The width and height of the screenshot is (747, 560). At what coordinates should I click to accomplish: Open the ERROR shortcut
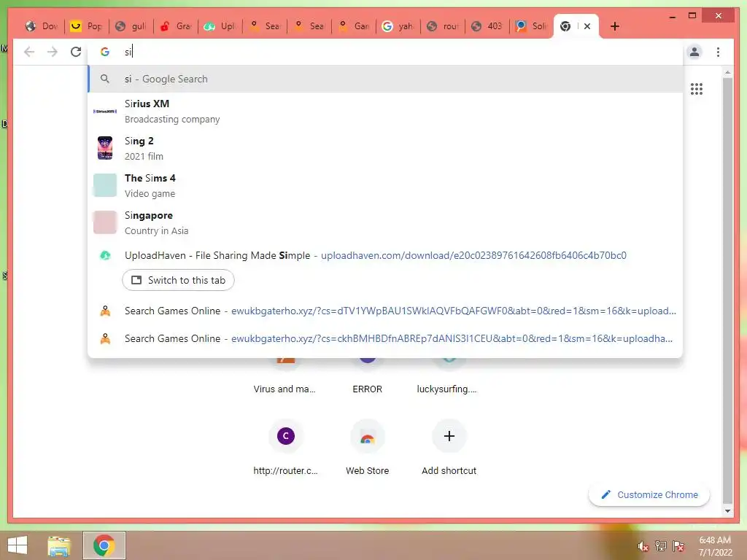click(368, 376)
